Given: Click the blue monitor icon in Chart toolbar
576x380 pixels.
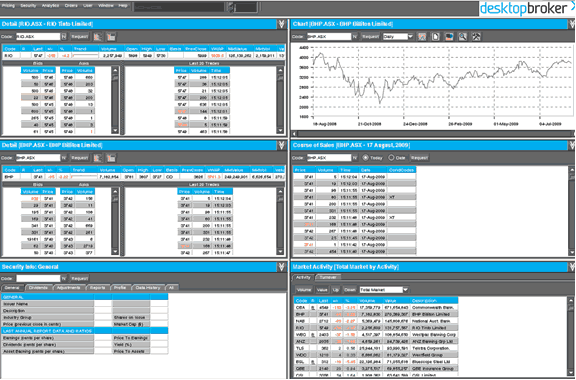Looking at the screenshot, I should 449,37.
